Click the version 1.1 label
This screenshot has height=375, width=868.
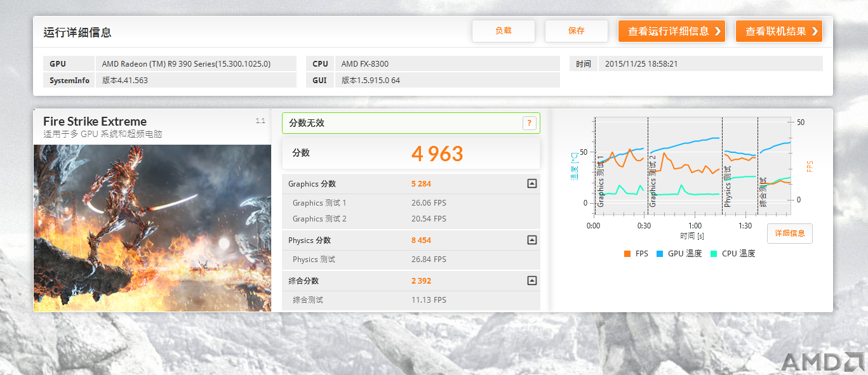click(260, 121)
